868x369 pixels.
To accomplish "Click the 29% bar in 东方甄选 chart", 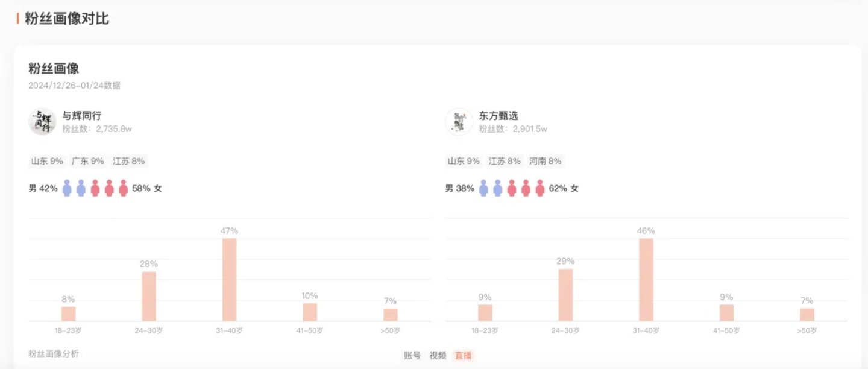I will tap(565, 295).
